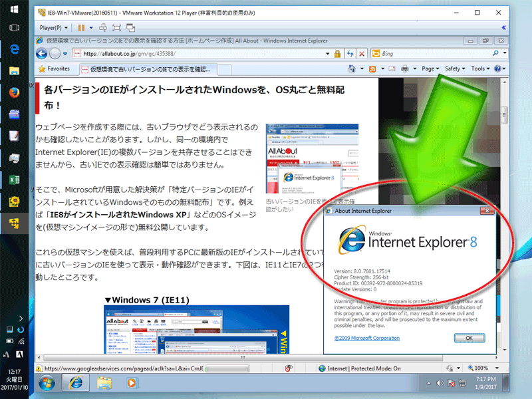Click the VMware pause virtual machine icon
532x399 pixels.
tap(81, 28)
